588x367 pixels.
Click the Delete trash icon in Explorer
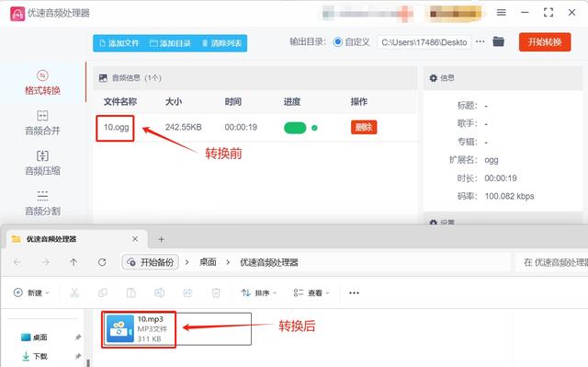coord(216,292)
